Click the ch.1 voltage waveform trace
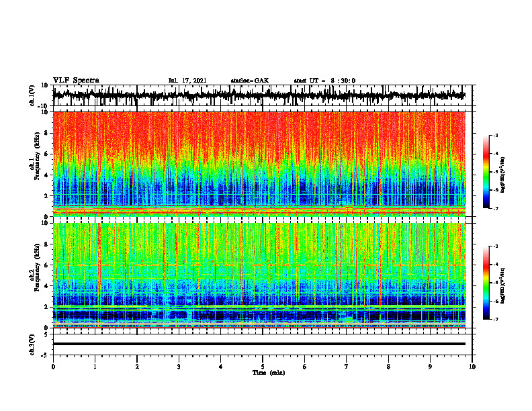 [259, 95]
